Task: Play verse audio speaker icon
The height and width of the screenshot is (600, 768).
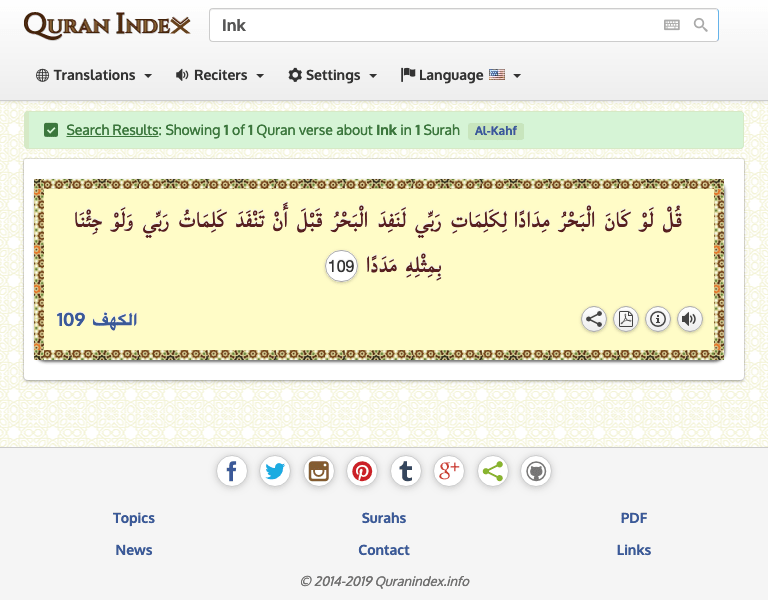Action: (x=689, y=319)
